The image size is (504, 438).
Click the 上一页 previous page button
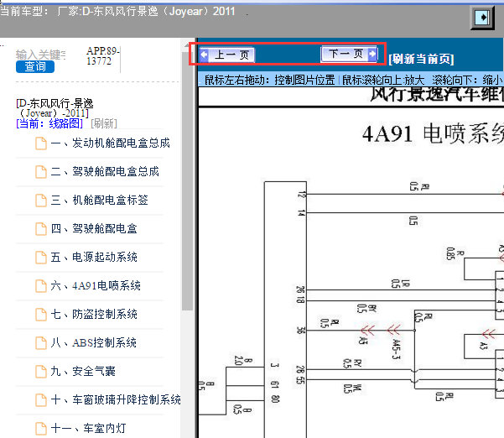pyautogui.click(x=227, y=55)
